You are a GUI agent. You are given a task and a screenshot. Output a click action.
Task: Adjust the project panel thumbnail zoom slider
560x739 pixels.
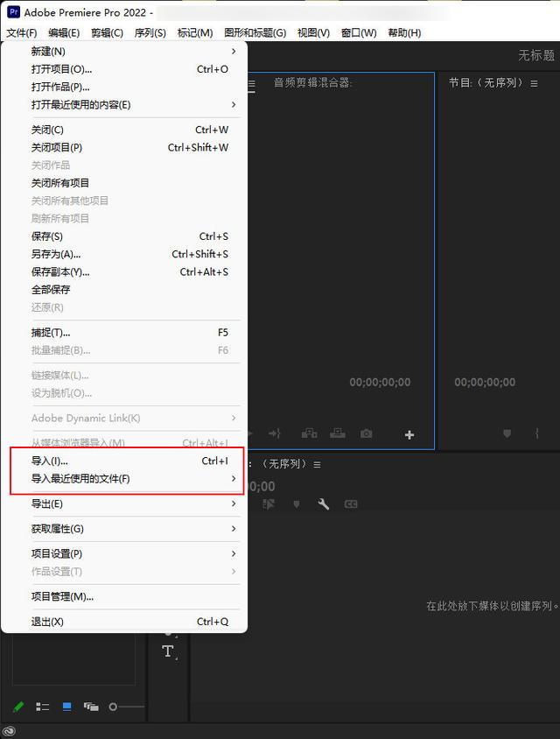click(x=126, y=707)
